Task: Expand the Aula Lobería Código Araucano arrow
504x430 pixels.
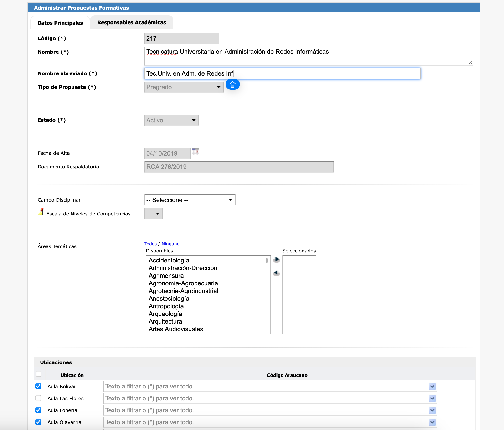Action: pos(432,410)
